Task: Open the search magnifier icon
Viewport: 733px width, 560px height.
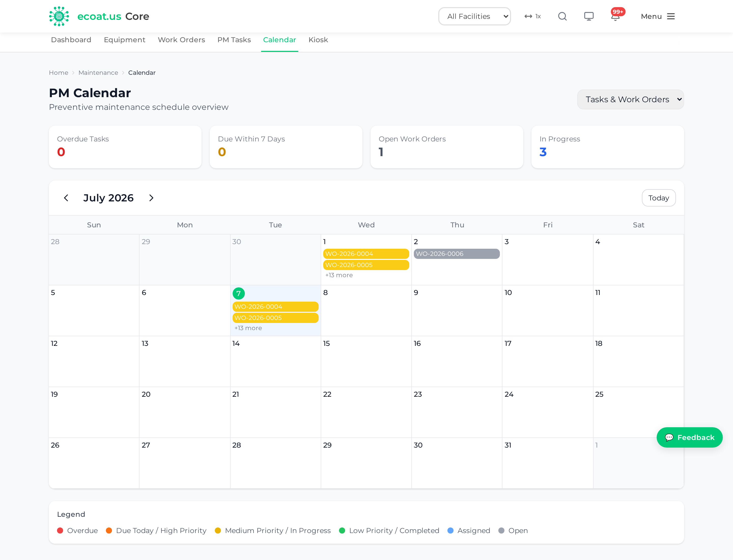Action: (562, 16)
